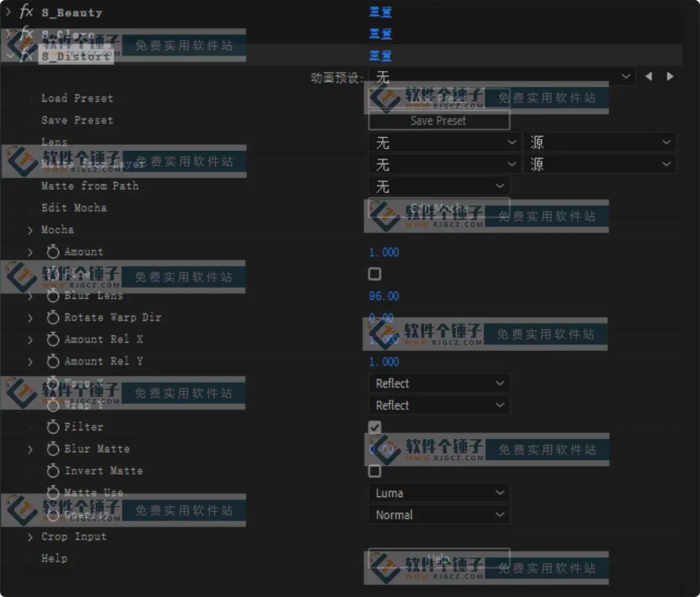Uncheck the Filter checkbox
The width and height of the screenshot is (700, 597).
tap(374, 427)
